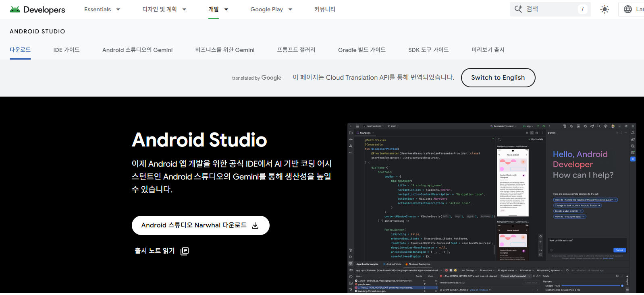The width and height of the screenshot is (644, 295).
Task: Open the Gradle 빌드 가이드 tab
Action: [362, 50]
